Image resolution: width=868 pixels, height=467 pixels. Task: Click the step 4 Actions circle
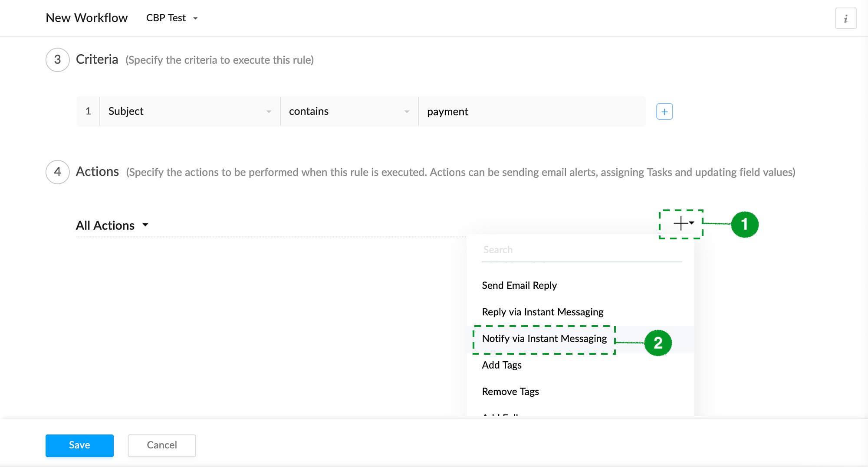coord(57,172)
